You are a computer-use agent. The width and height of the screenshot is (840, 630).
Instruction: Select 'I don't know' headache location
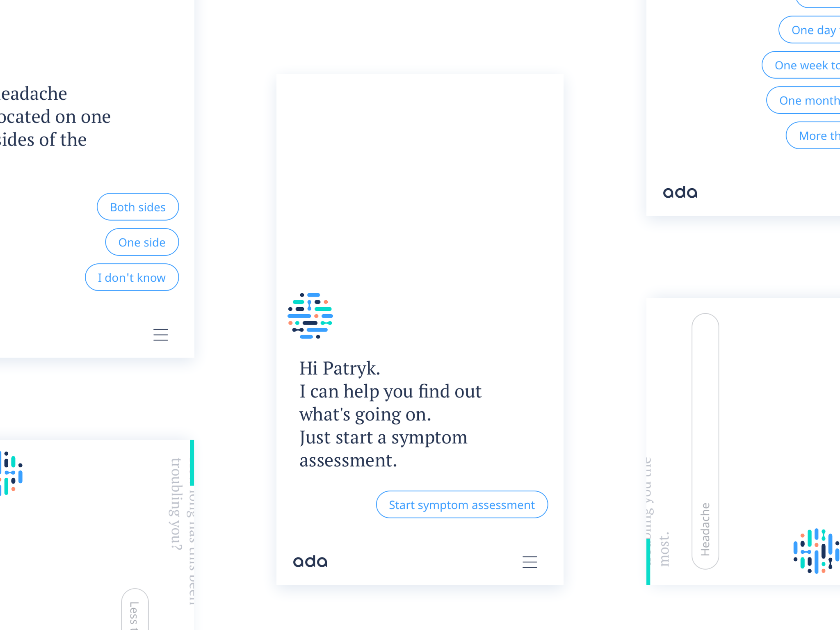click(131, 276)
